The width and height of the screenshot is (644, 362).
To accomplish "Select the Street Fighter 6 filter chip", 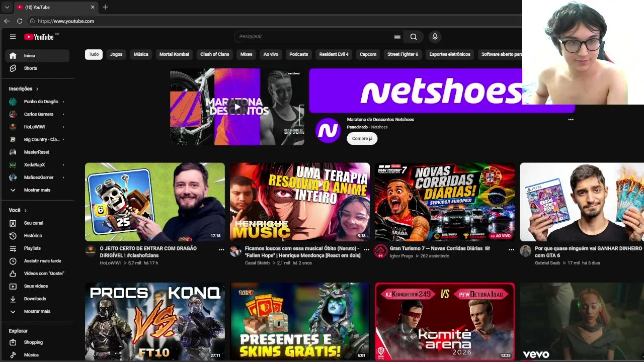I will [403, 54].
